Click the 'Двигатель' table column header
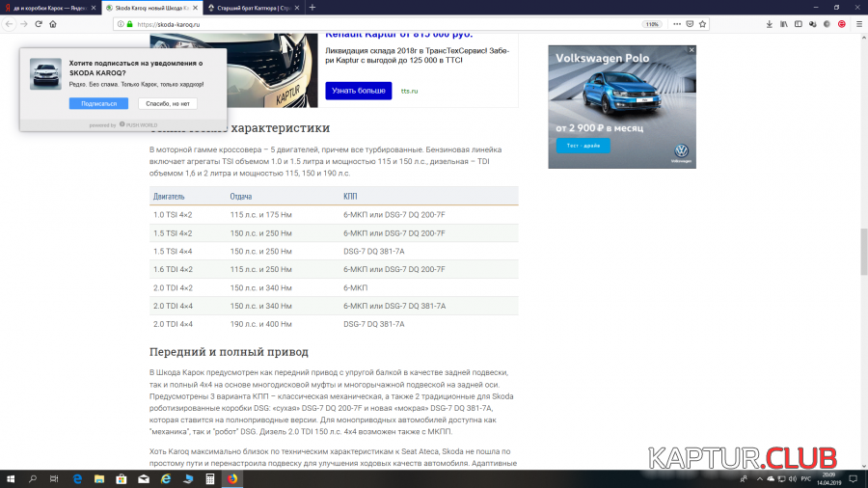 coord(169,197)
